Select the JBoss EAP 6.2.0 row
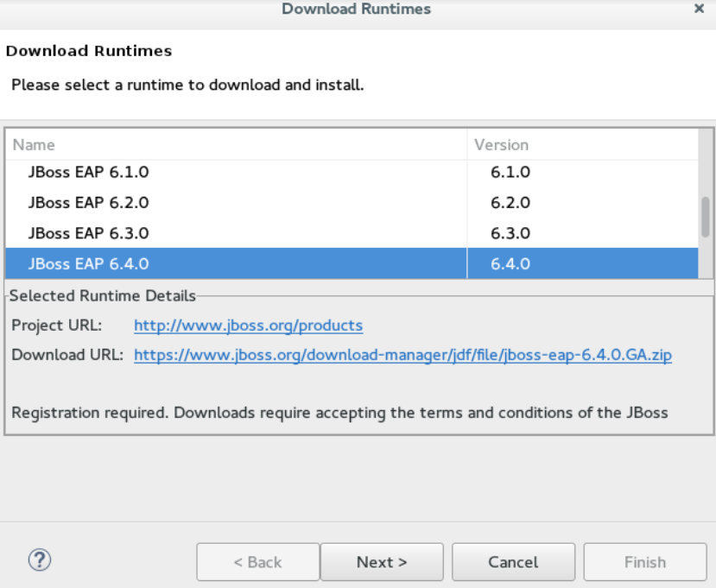 click(x=352, y=203)
